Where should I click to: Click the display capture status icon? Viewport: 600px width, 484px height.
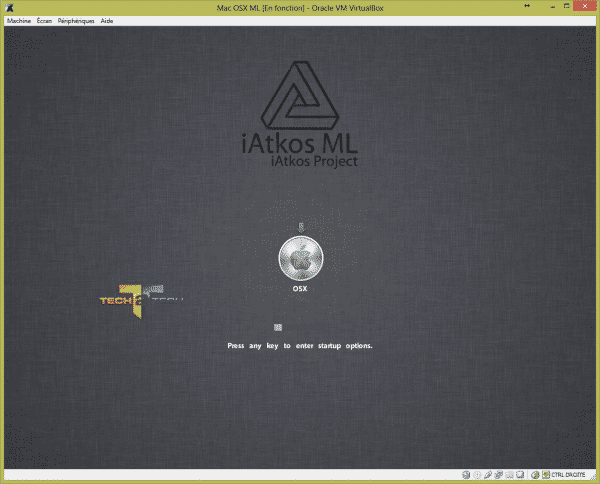pyautogui.click(x=520, y=474)
